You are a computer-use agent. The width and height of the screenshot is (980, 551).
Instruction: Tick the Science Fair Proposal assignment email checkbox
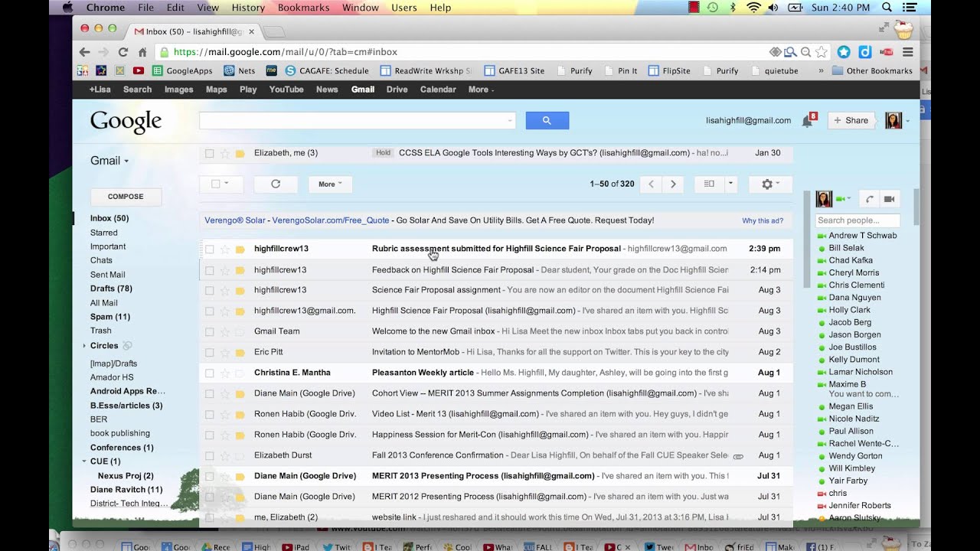click(209, 290)
